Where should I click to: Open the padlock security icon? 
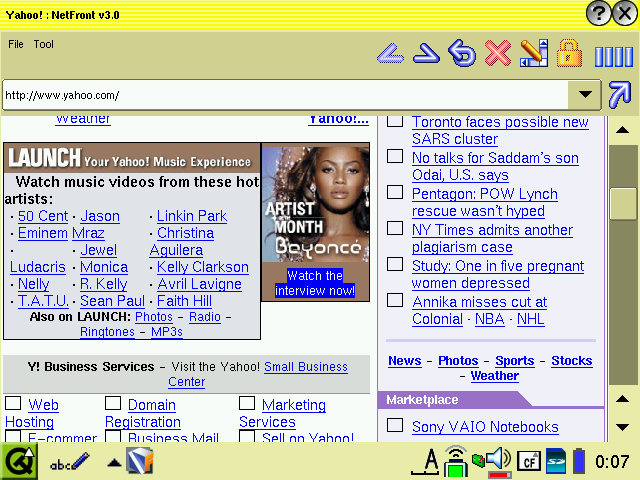click(x=569, y=53)
